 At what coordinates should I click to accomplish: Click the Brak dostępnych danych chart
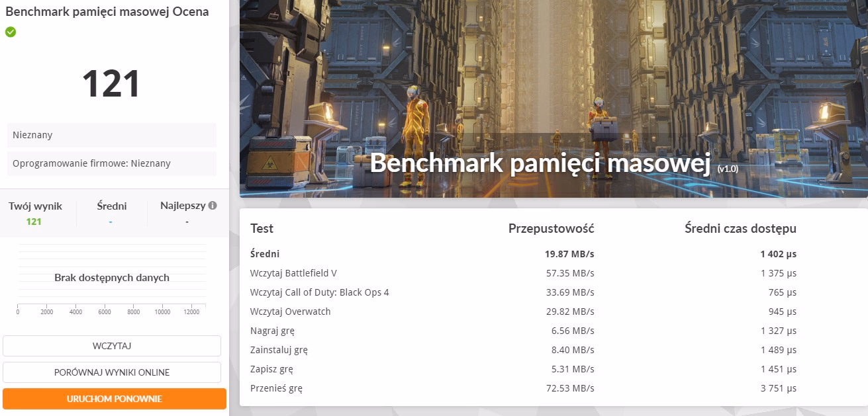111,278
